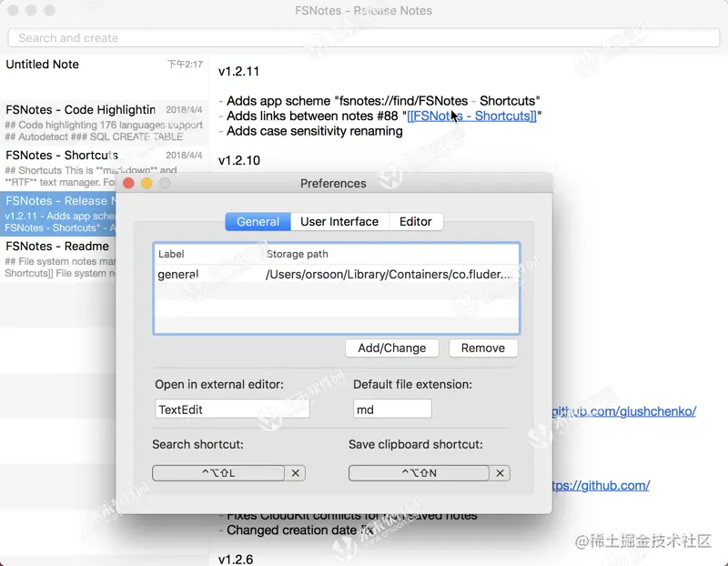
Task: Open the User Interface tab
Action: 339,221
